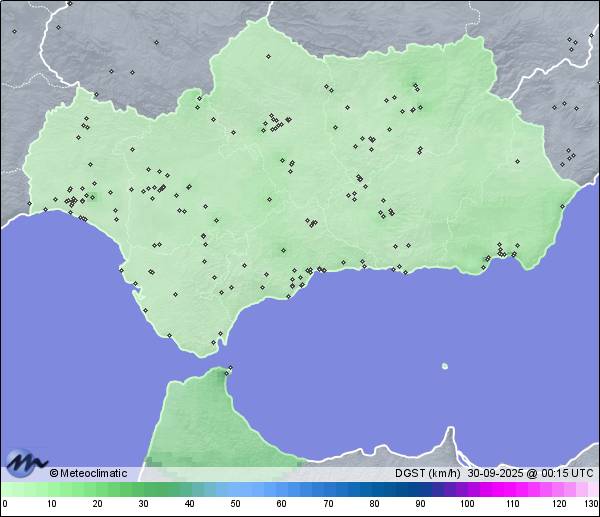The image size is (600, 517).
Task: Click the 50 value on the color scale
Action: [235, 503]
